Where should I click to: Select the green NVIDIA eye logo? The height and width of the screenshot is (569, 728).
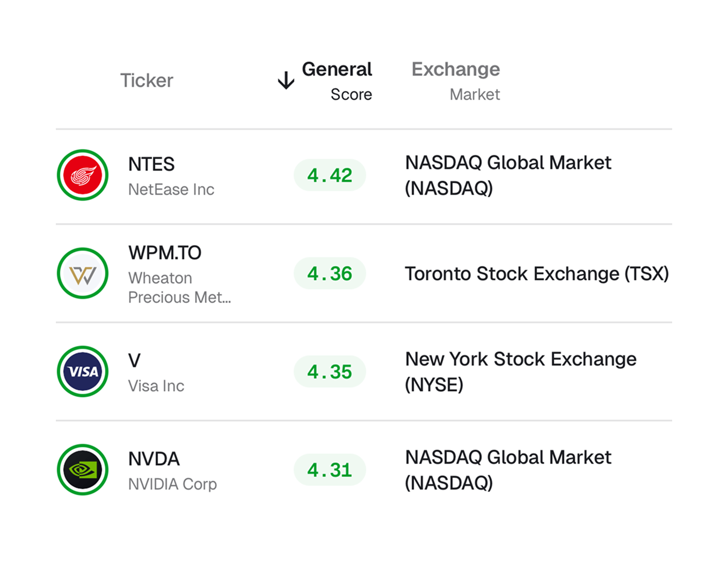click(x=82, y=469)
